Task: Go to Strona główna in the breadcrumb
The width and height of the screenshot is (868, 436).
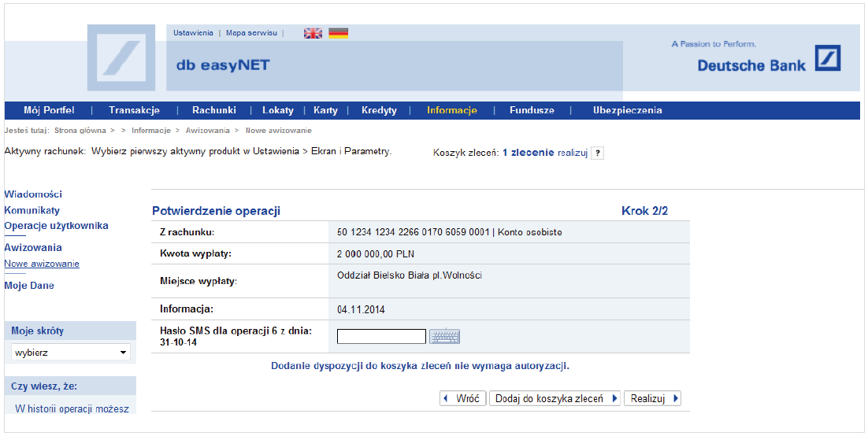Action: pos(80,131)
